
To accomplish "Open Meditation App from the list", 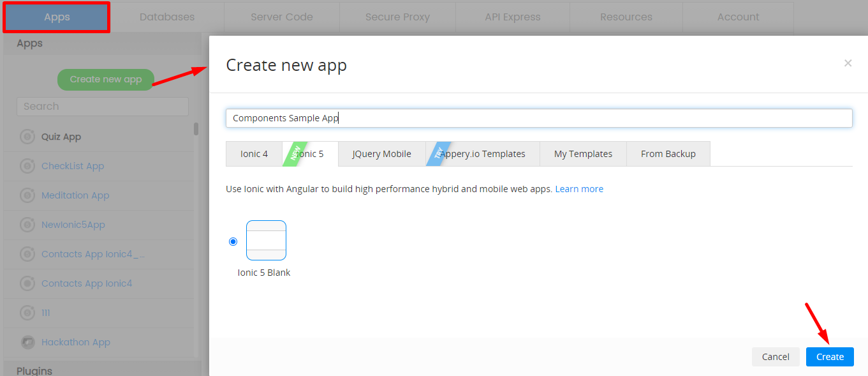I will click(75, 195).
